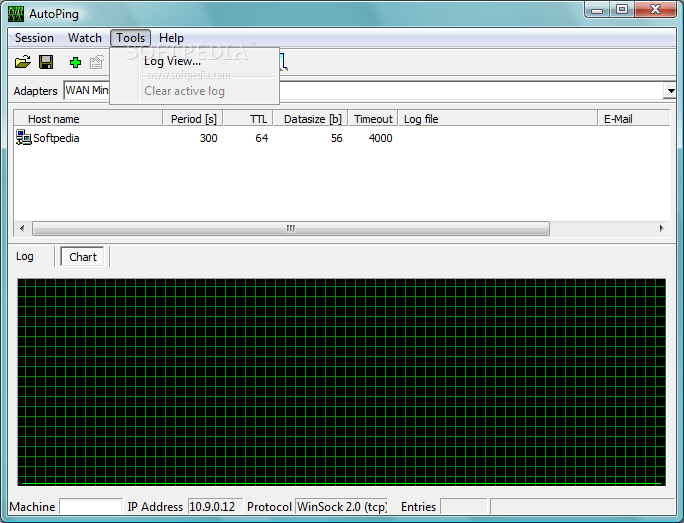
Task: Add a new host with green plus
Action: [75, 63]
